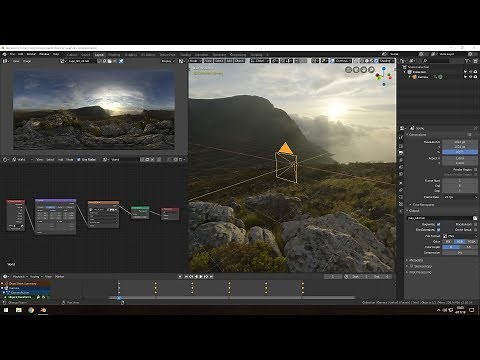Screen dimensions: 480x360
Task: Select the rendered viewport shading mode
Action: tap(376, 61)
